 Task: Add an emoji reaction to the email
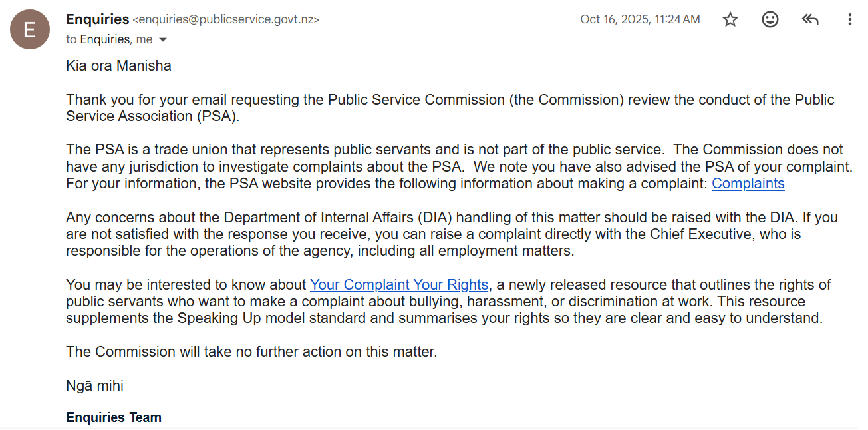click(770, 19)
